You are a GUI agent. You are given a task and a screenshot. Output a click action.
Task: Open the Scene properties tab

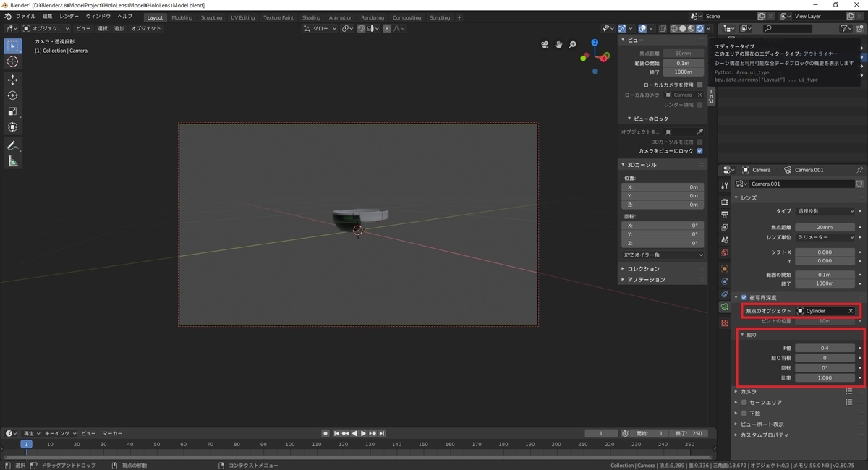[725, 240]
